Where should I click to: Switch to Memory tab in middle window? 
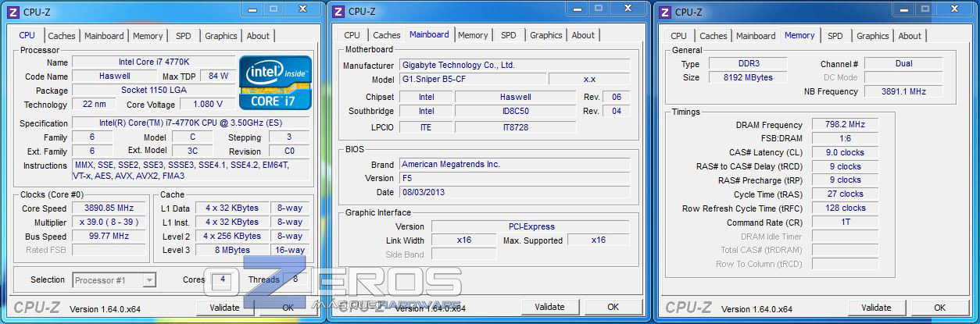473,35
